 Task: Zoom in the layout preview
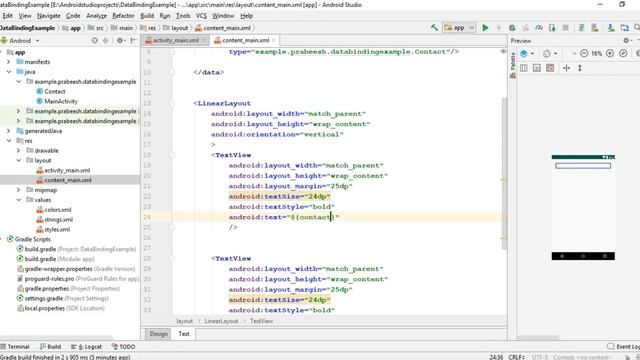610,53
